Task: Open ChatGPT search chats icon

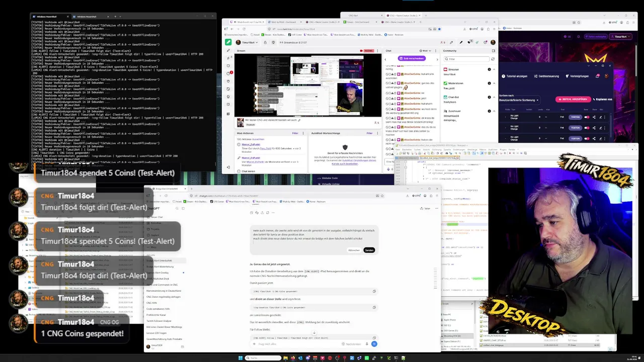Action: (177, 208)
